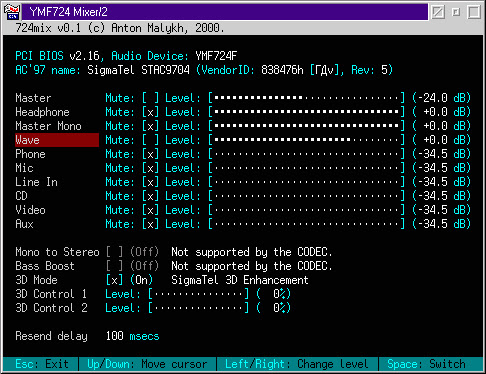Click the 3D Mode label
486x374 pixels.
pos(36,280)
